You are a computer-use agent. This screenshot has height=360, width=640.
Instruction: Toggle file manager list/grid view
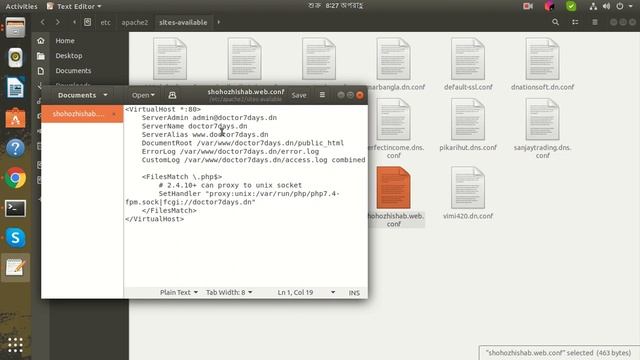(x=575, y=22)
